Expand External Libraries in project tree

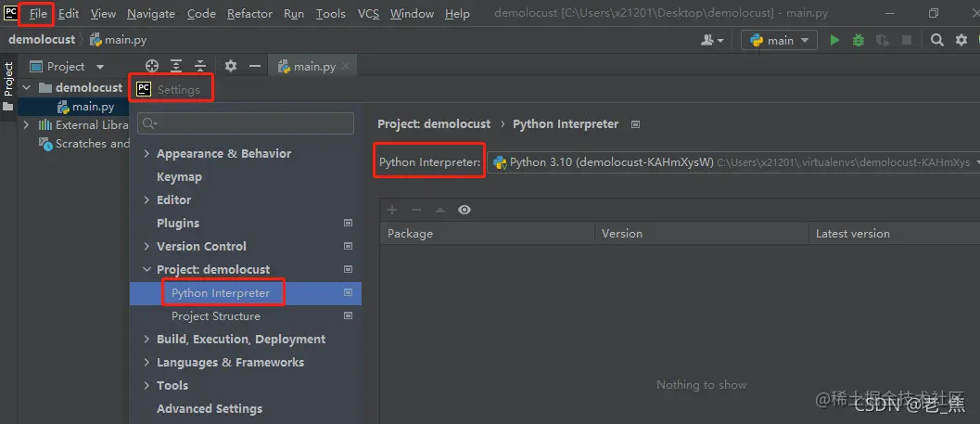(x=26, y=125)
